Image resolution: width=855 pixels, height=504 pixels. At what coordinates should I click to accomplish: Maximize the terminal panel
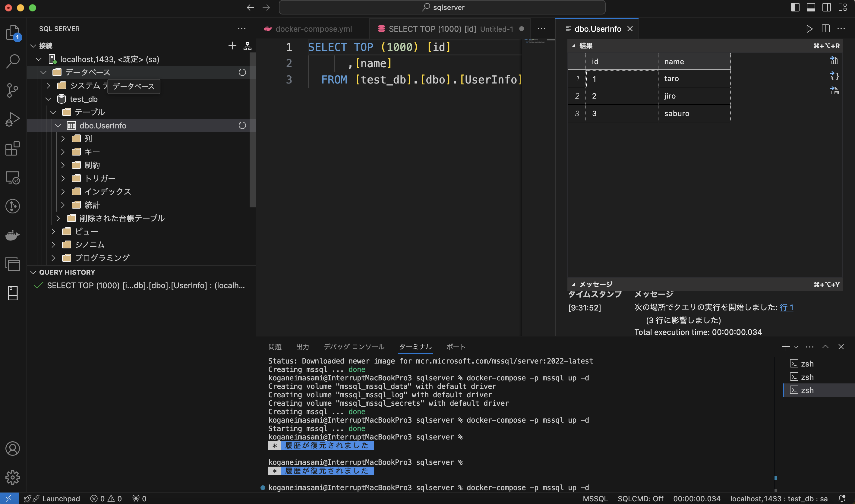[825, 347]
